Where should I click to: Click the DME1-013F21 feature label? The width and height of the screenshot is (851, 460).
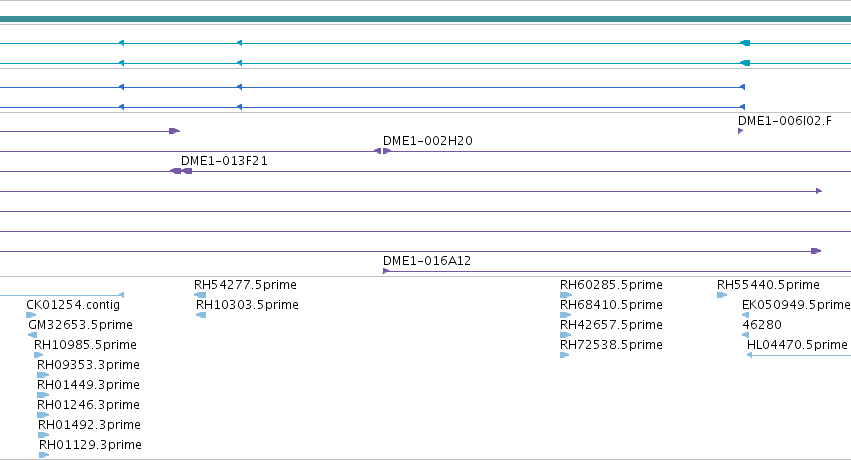pyautogui.click(x=224, y=161)
